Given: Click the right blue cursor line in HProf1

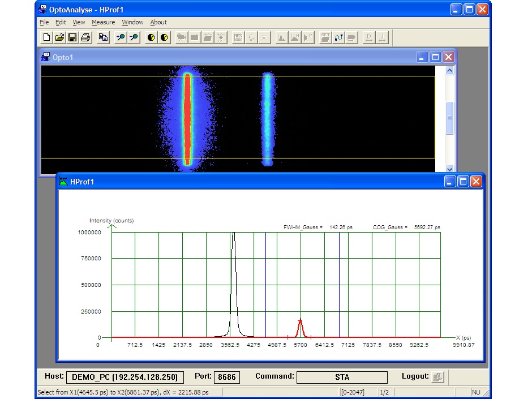Looking at the screenshot, I should [x=339, y=285].
